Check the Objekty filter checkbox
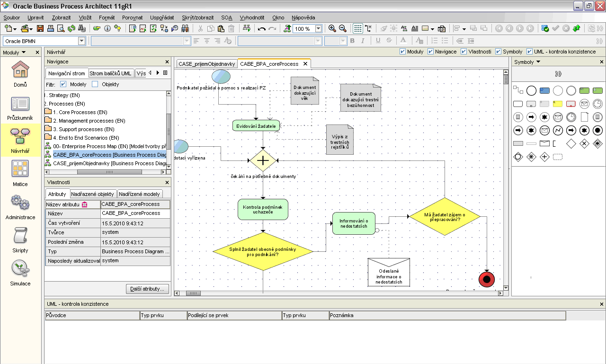The height and width of the screenshot is (364, 606). pyautogui.click(x=95, y=84)
